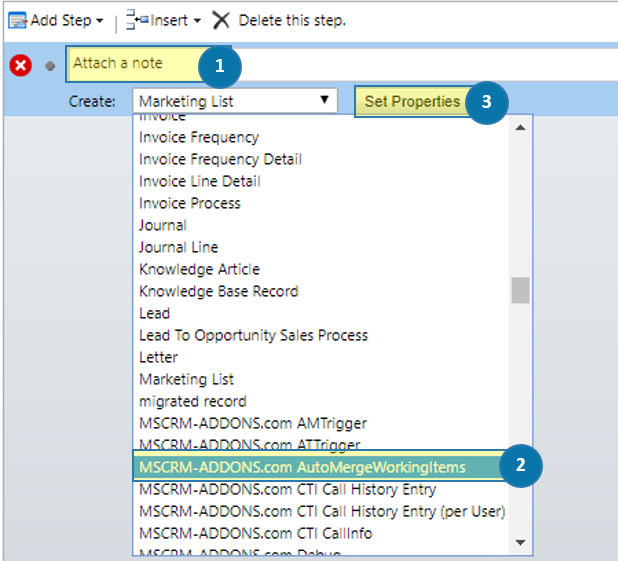Viewport: 618px width, 561px height.
Task: Click the gray step bullet
Action: click(x=50, y=66)
